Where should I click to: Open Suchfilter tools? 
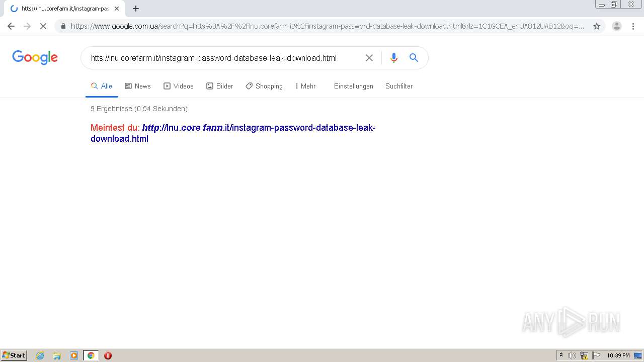(x=399, y=86)
